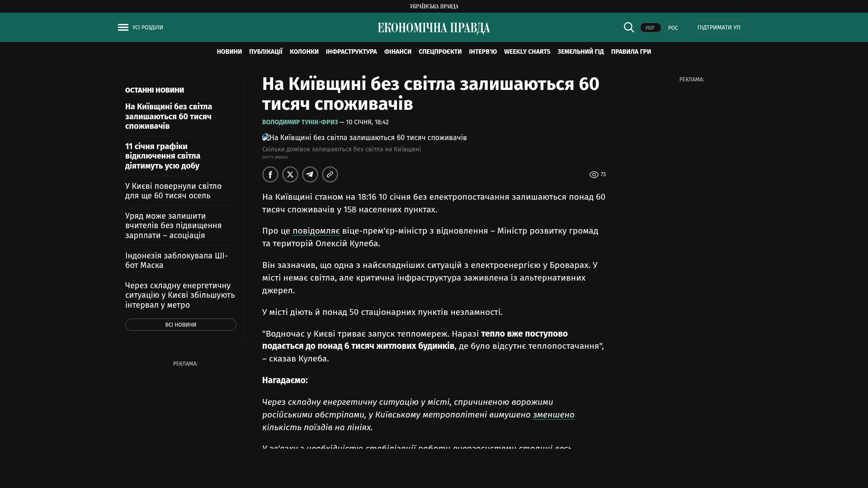Image resolution: width=868 pixels, height=488 pixels.
Task: Share article on Facebook
Action: pyautogui.click(x=270, y=174)
